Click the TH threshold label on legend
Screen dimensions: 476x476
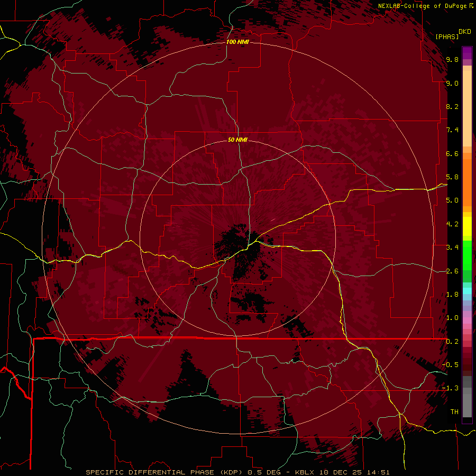click(x=454, y=412)
